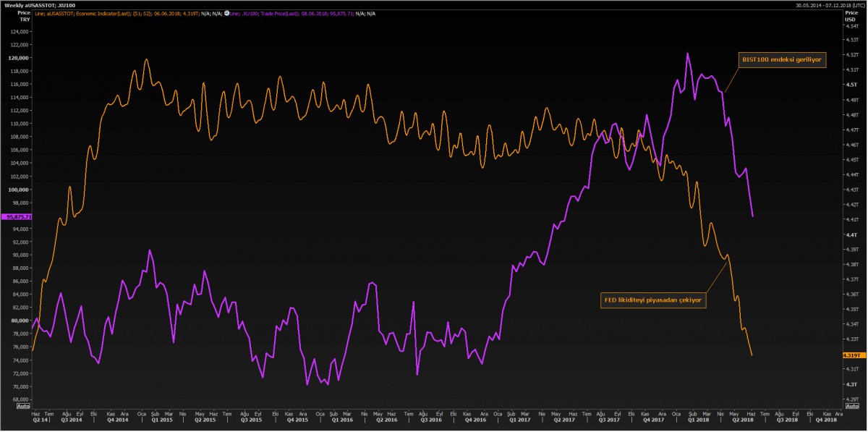Click the Q1 2018 time axis label
This screenshot has width=868, height=432.
pos(699,419)
